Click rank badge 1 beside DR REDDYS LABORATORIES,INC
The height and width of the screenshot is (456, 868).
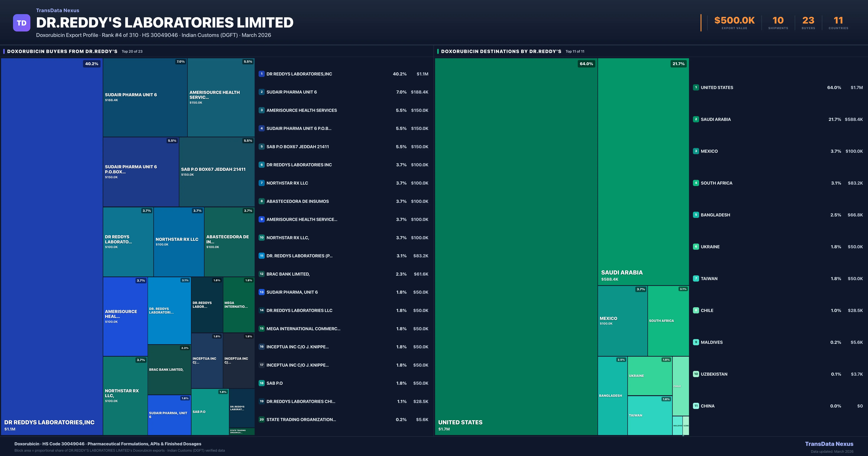[x=261, y=74]
